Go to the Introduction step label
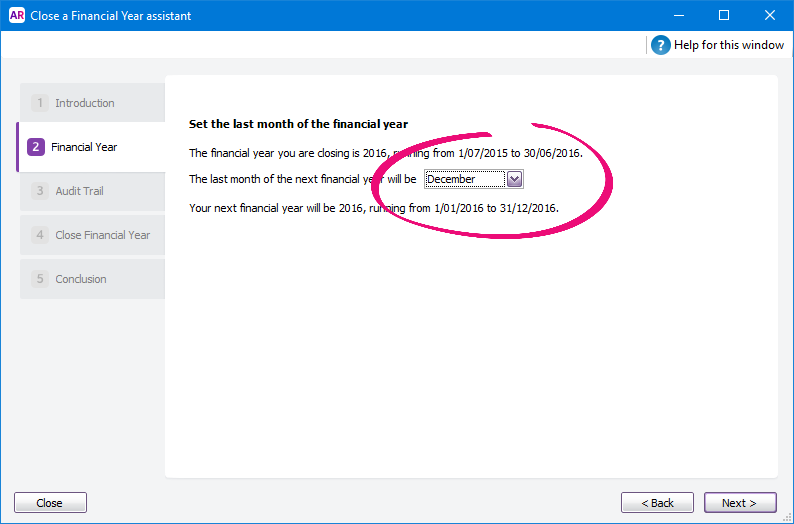This screenshot has width=794, height=524. 85,103
